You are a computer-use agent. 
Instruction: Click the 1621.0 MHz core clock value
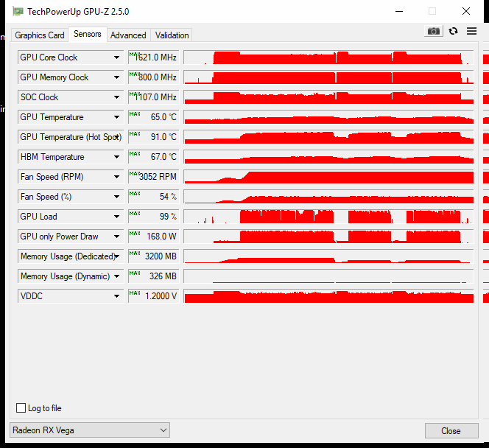(154, 57)
